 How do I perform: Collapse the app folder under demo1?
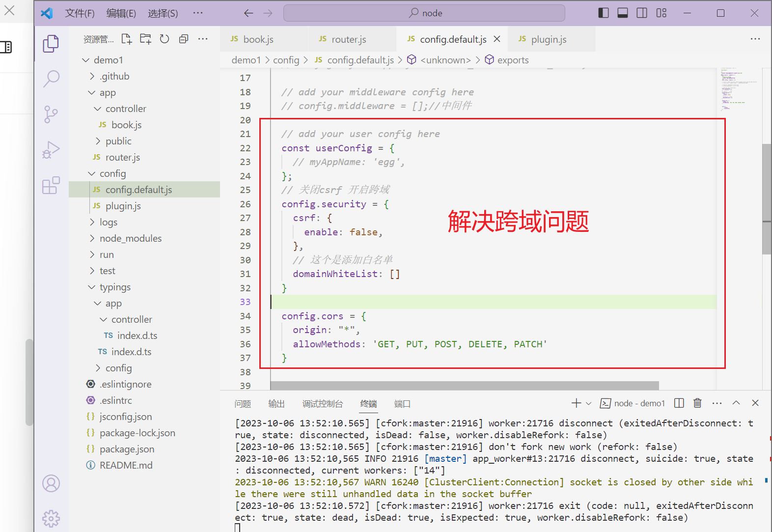click(92, 92)
